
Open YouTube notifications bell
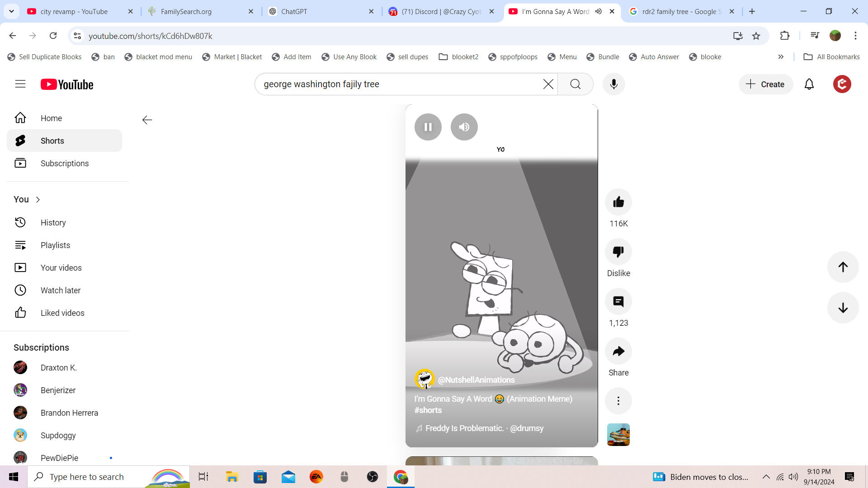809,84
